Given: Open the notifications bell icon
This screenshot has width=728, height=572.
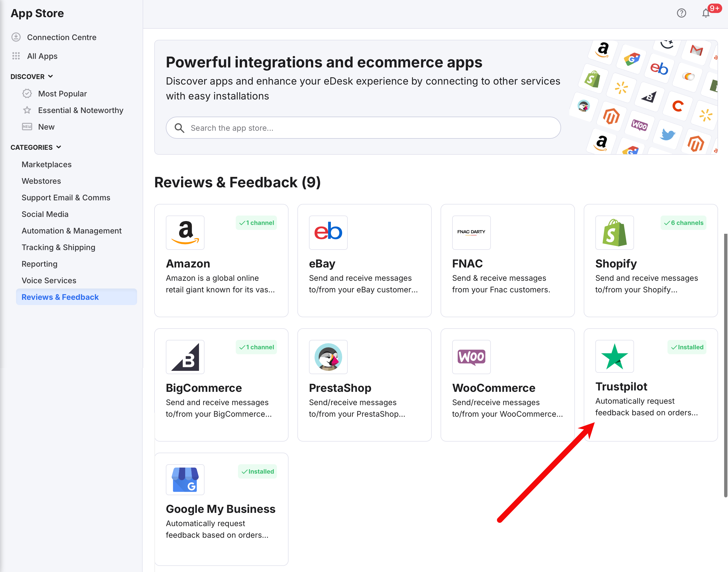Looking at the screenshot, I should click(706, 13).
